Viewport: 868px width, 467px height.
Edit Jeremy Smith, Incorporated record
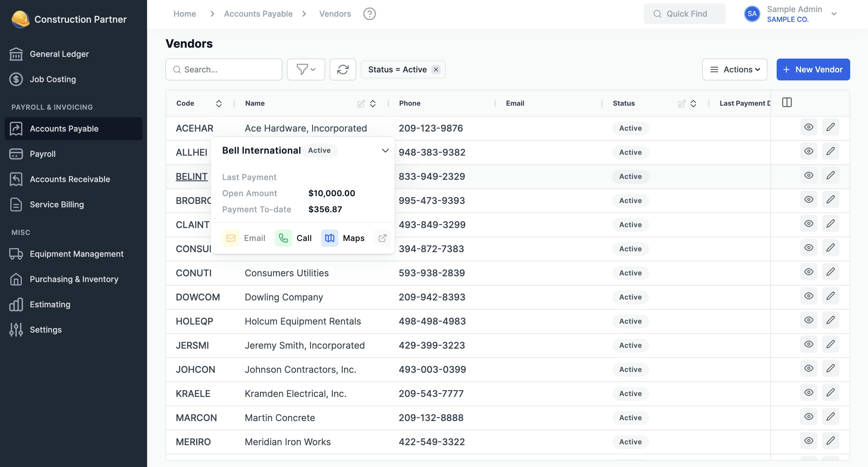[x=830, y=344]
